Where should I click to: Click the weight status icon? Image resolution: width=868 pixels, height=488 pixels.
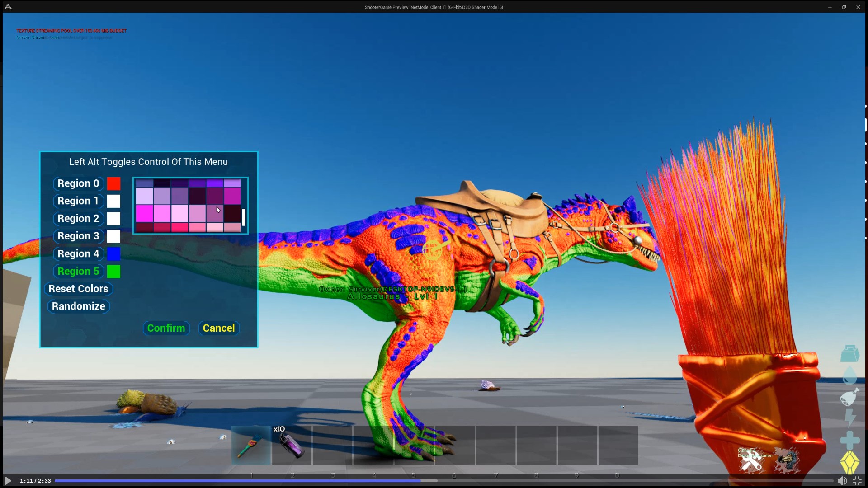(x=849, y=353)
